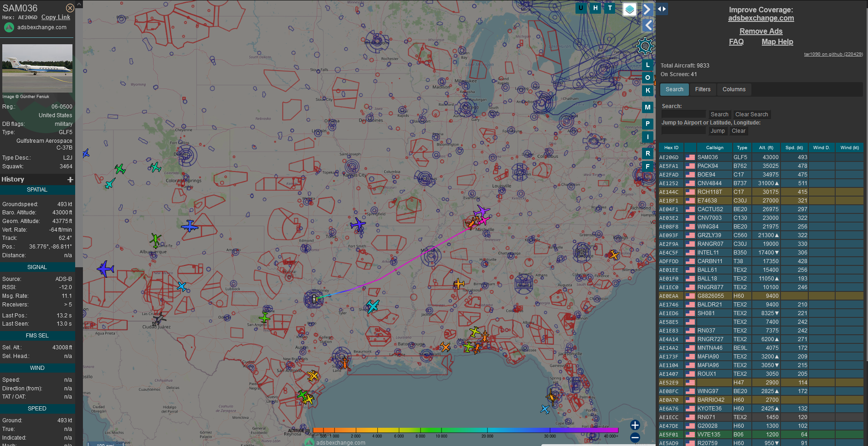Sort table by Hex ID column
The width and height of the screenshot is (868, 446).
pos(671,147)
